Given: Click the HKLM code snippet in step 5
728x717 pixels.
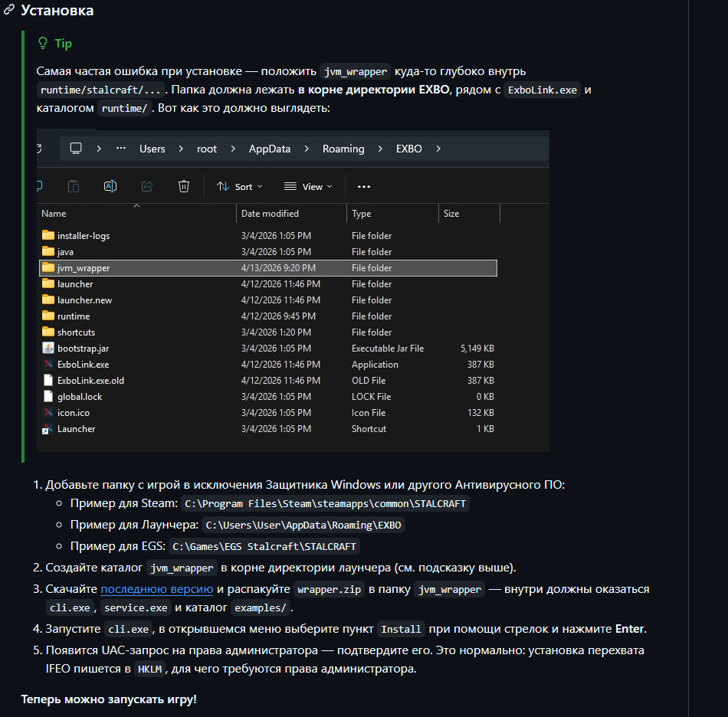Looking at the screenshot, I should click(x=150, y=669).
